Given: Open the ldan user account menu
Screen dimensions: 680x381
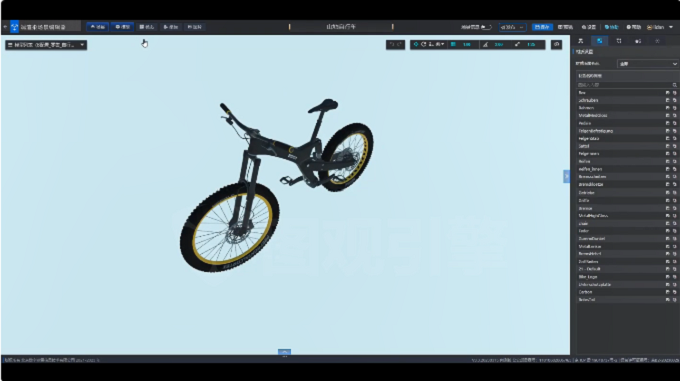Looking at the screenshot, I should pyautogui.click(x=660, y=27).
